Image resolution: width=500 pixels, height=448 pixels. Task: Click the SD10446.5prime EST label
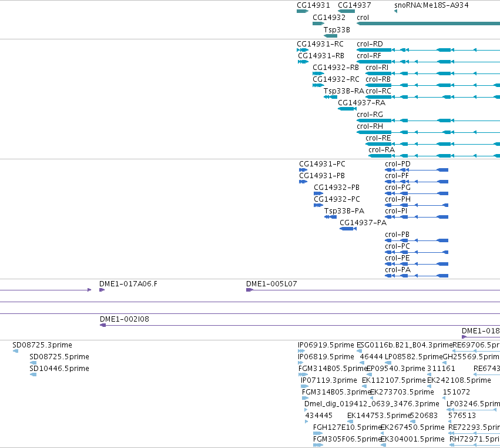click(59, 369)
